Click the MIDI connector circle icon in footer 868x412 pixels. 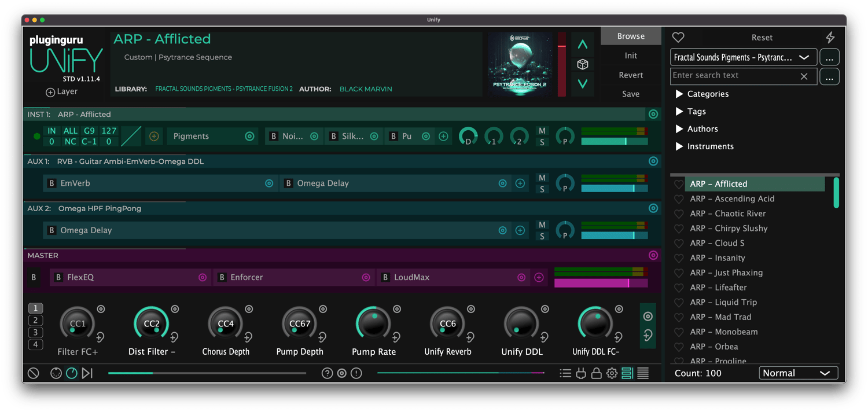(56, 373)
